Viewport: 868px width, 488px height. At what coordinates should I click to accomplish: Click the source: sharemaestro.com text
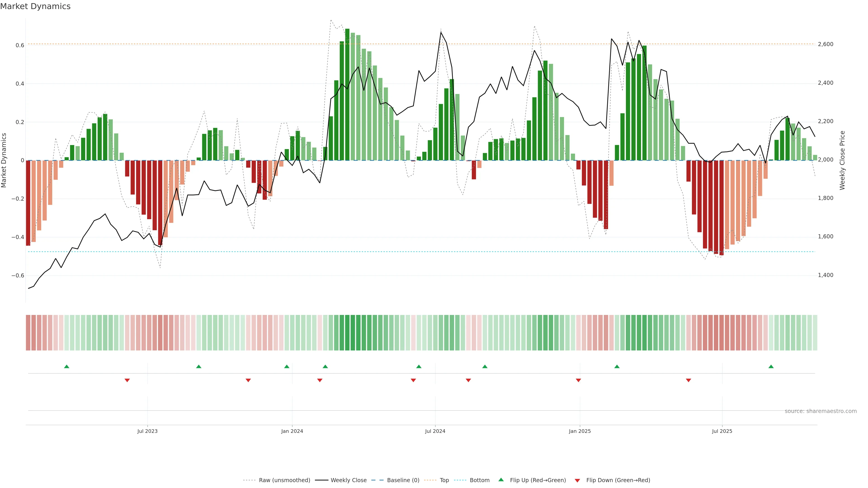pos(821,411)
